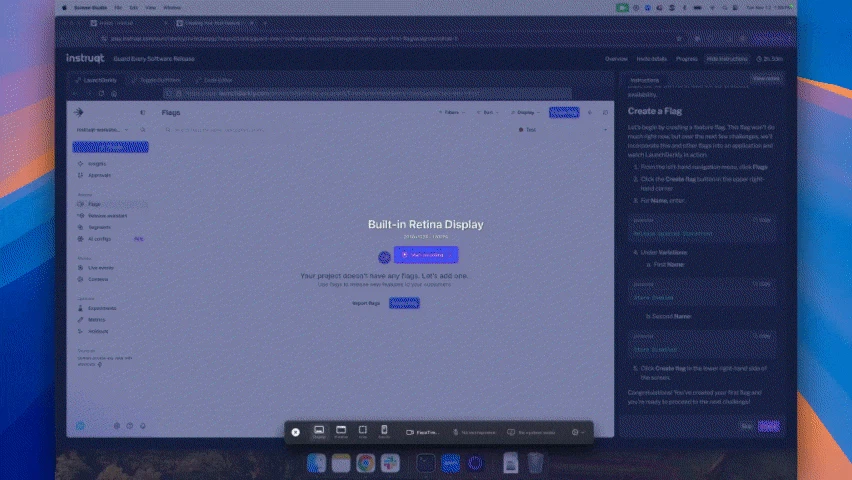
Task: Click the inner browser back arrow
Action: tap(76, 93)
